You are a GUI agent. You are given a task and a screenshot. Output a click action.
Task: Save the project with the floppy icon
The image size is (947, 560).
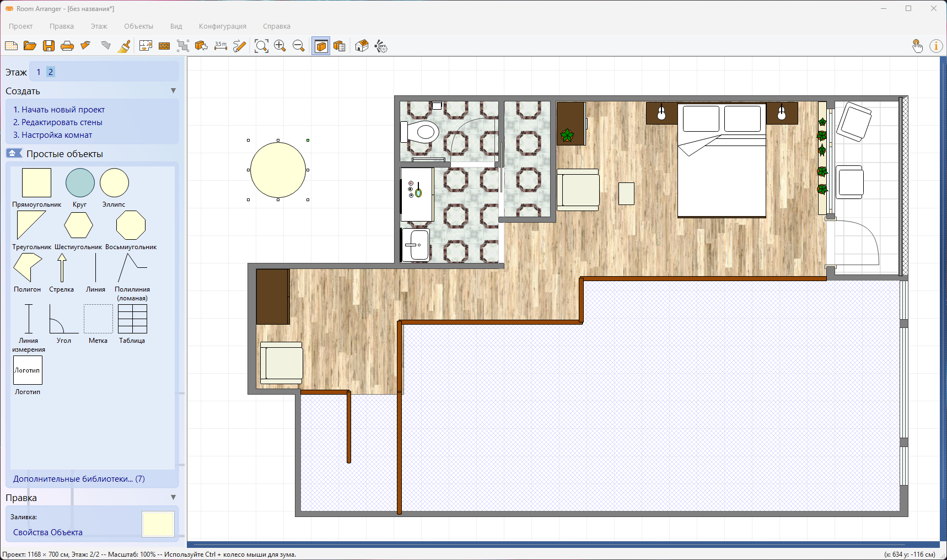tap(49, 46)
